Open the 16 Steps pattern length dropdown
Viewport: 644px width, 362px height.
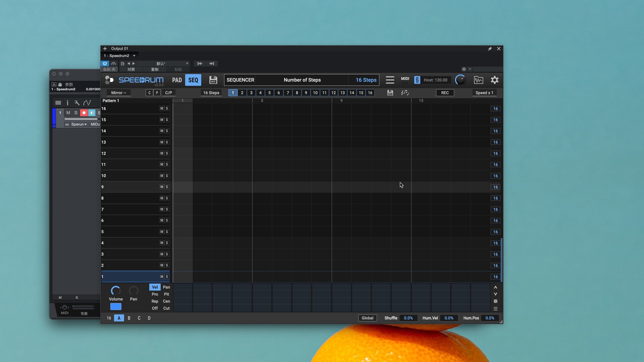pyautogui.click(x=211, y=93)
